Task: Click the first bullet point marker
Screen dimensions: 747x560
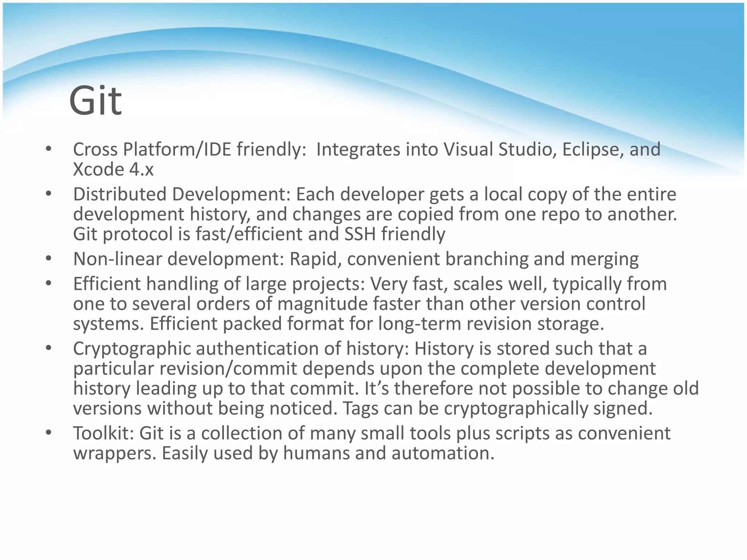Action: [49, 149]
